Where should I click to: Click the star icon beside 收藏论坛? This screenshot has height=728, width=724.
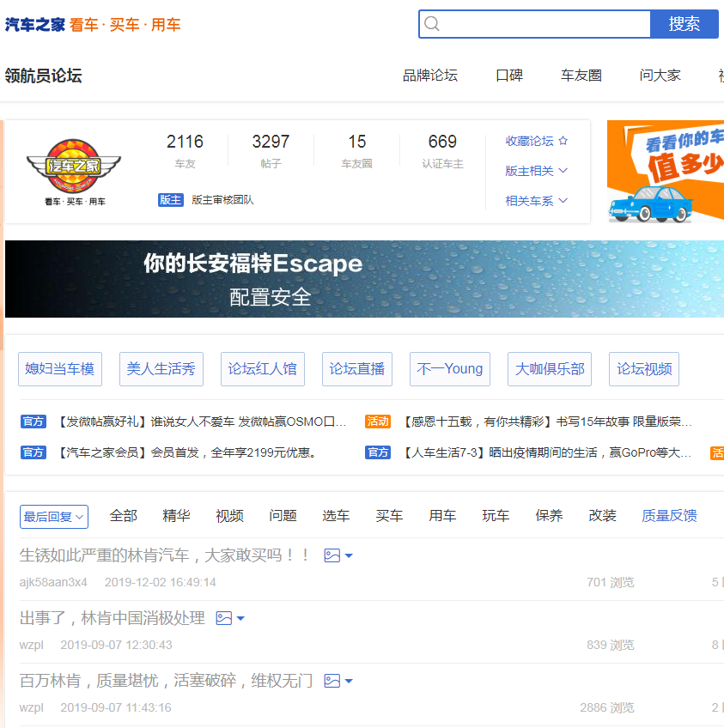point(563,141)
